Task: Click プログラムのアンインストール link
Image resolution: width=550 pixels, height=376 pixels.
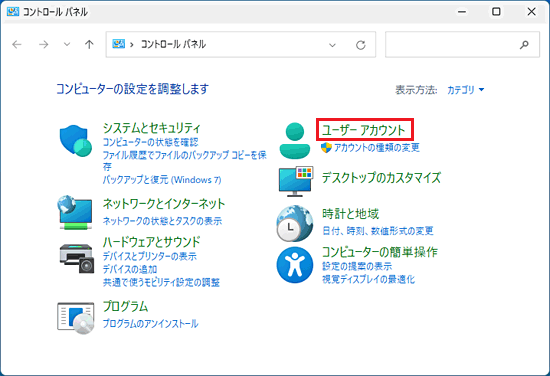Action: click(x=150, y=323)
